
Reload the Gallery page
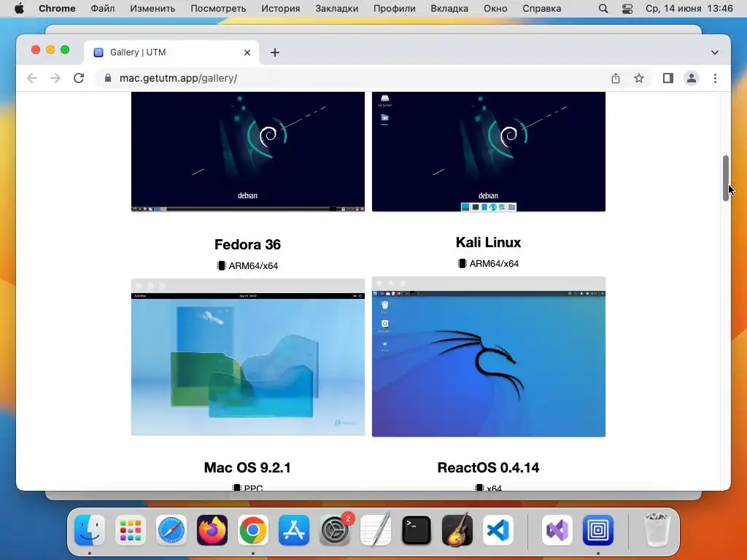(x=79, y=78)
